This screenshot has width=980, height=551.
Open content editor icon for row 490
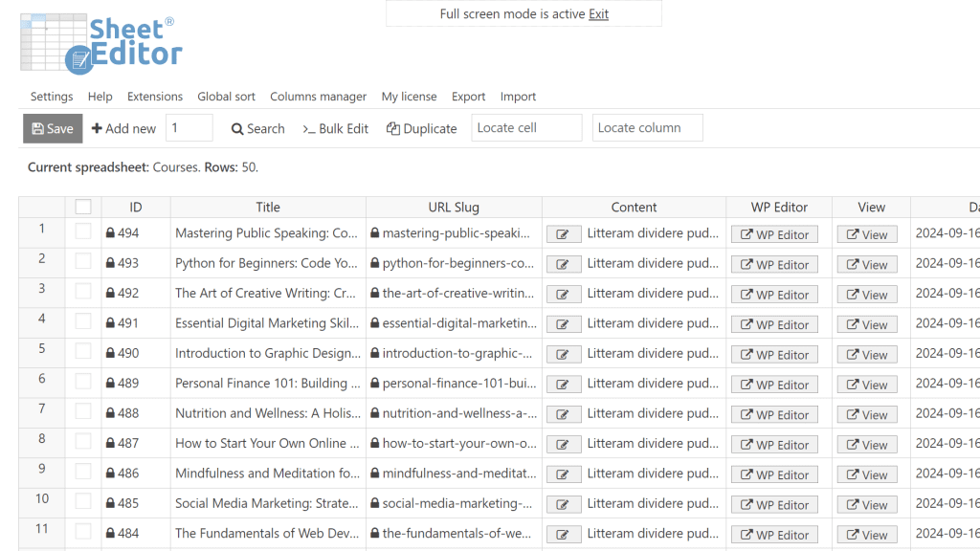click(x=563, y=354)
